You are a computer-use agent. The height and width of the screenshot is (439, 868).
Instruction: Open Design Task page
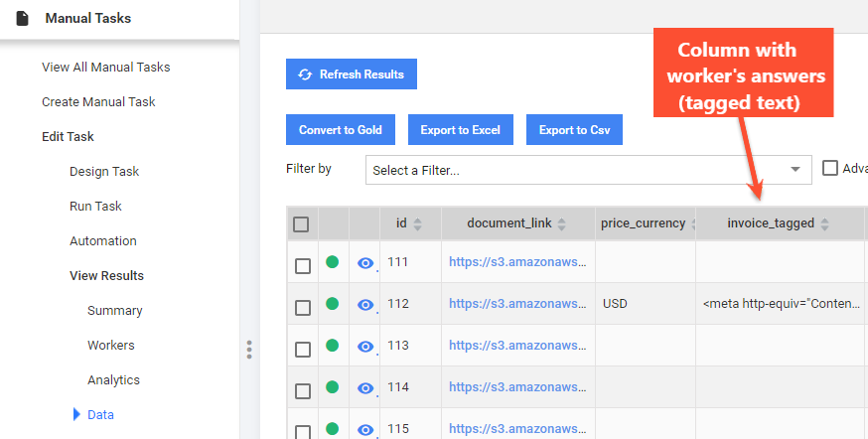click(x=104, y=172)
